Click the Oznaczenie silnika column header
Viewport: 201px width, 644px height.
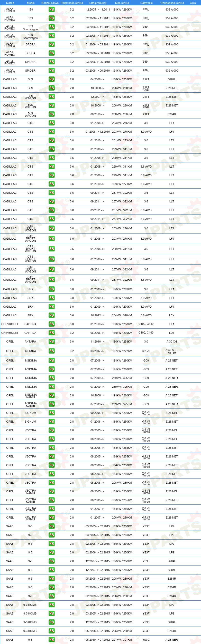point(172,3)
